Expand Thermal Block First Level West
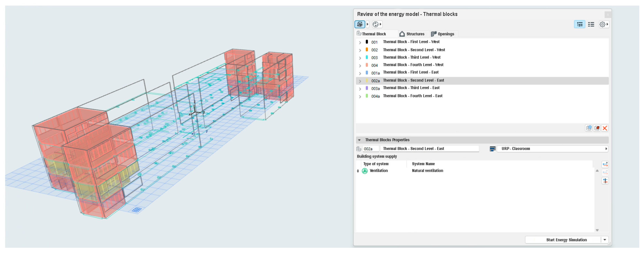Image resolution: width=644 pixels, height=253 pixels. pyautogui.click(x=360, y=42)
